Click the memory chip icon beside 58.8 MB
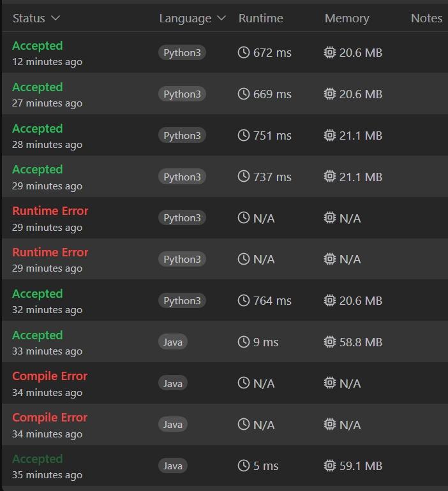This screenshot has width=448, height=491. click(329, 342)
